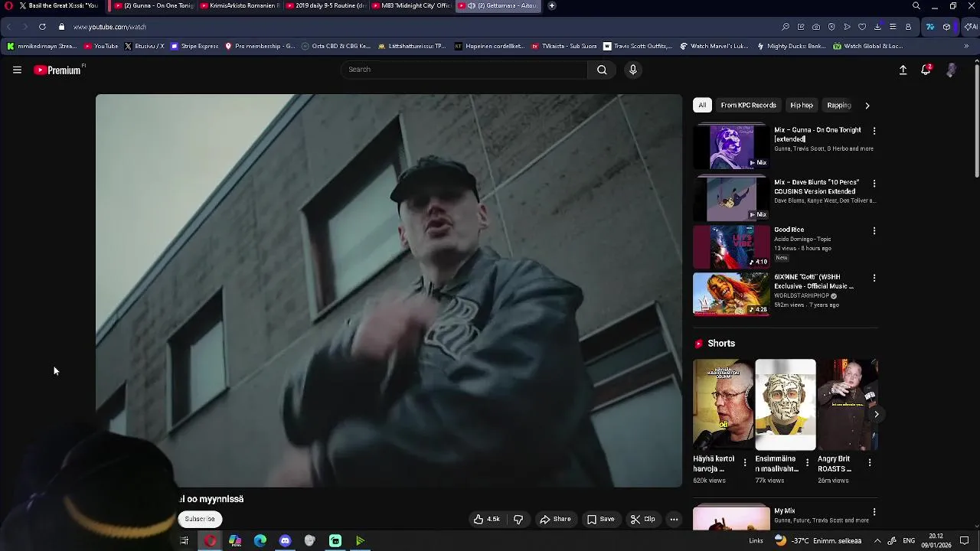Start voice search with the microphone icon

(632, 70)
